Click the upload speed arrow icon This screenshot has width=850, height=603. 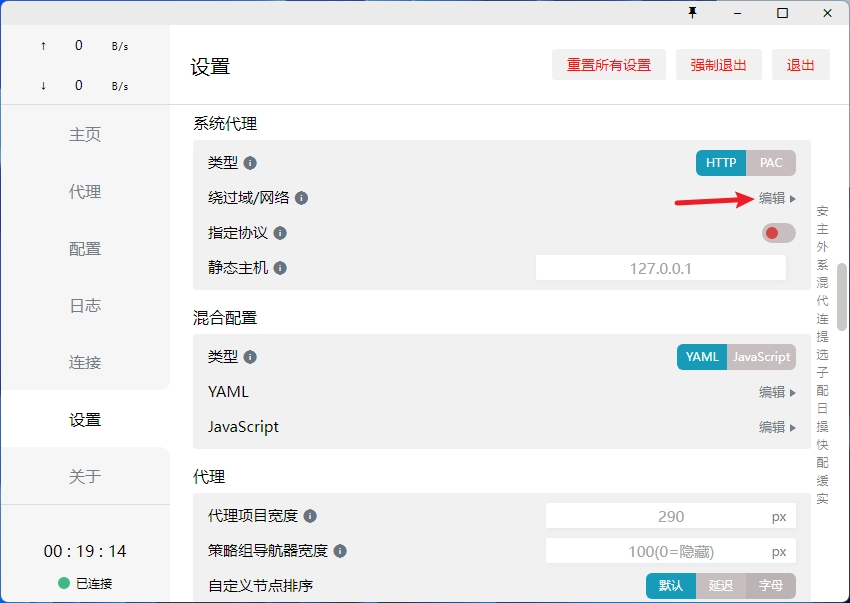coord(41,44)
